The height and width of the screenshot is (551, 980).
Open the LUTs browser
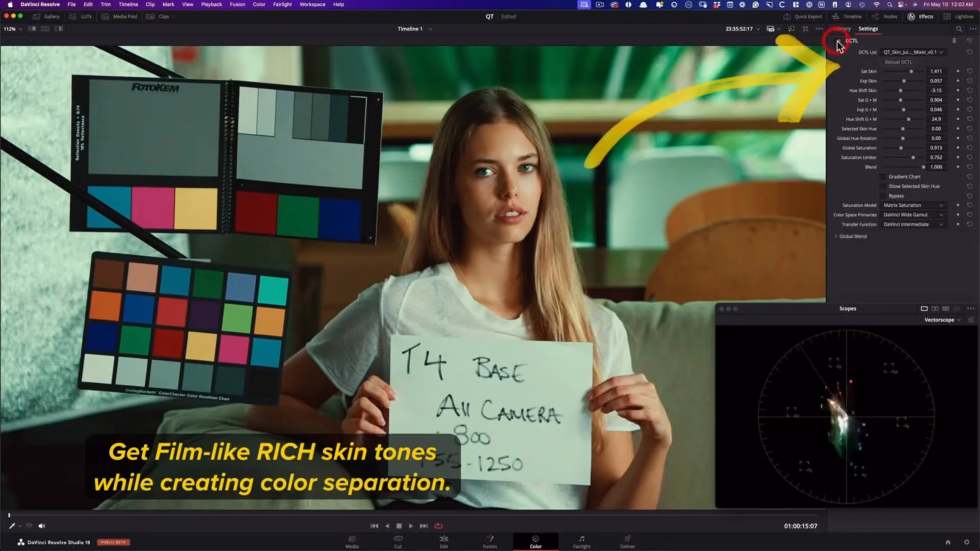click(x=81, y=16)
